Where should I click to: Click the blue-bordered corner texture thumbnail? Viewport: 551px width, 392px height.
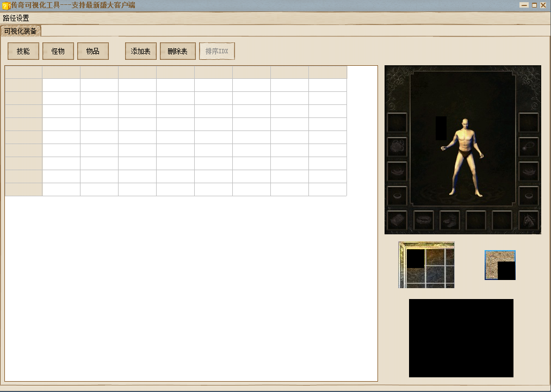tap(500, 265)
